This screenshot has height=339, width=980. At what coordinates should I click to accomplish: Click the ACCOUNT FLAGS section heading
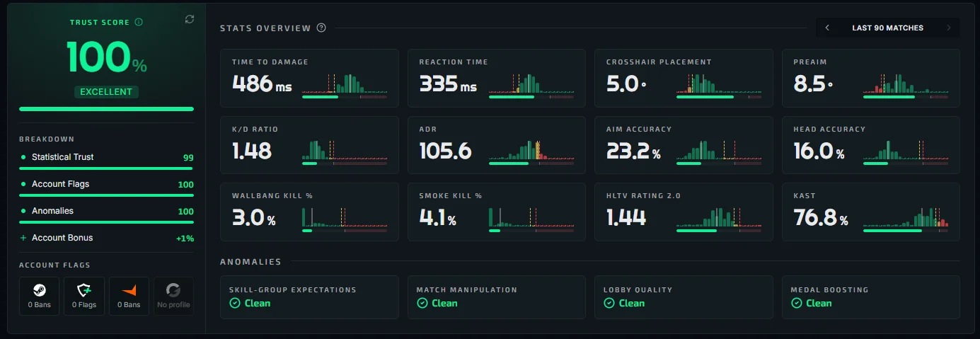[x=54, y=265]
